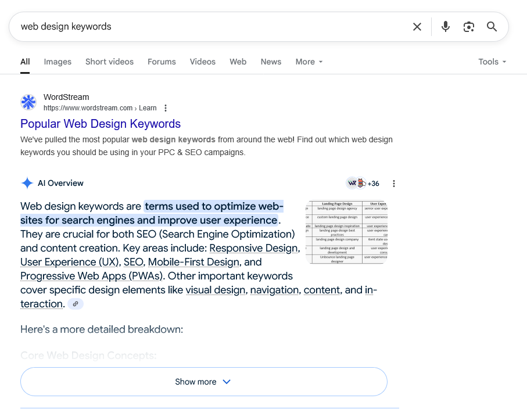The height and width of the screenshot is (420, 527).
Task: Clear the search box with X icon
Action: (417, 27)
